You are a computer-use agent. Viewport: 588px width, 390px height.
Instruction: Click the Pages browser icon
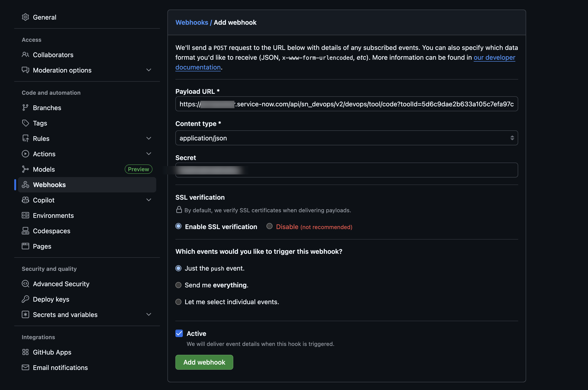coord(25,247)
